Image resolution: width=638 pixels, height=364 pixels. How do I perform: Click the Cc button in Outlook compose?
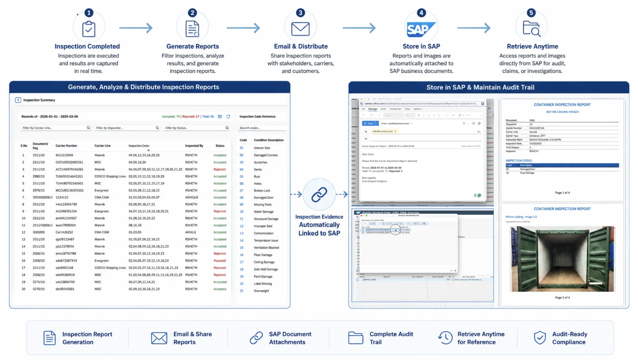pos(366,139)
